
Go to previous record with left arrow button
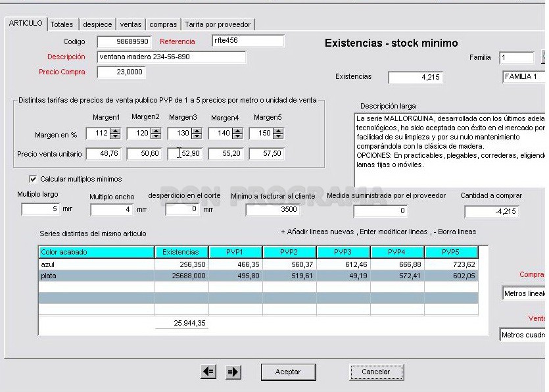pyautogui.click(x=208, y=372)
